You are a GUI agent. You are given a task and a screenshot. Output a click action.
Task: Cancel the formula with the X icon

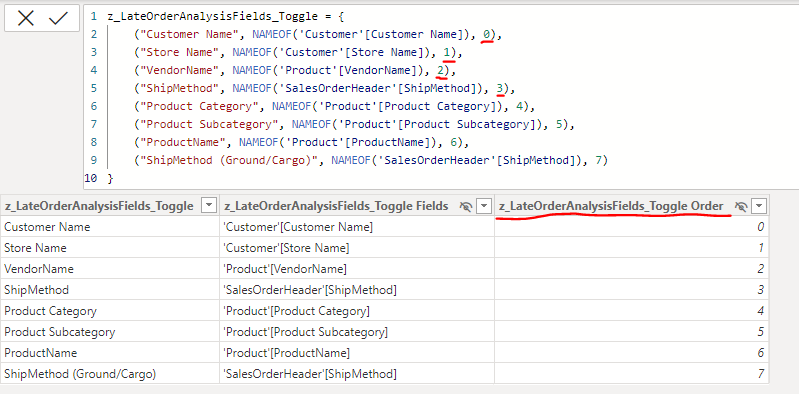25,18
